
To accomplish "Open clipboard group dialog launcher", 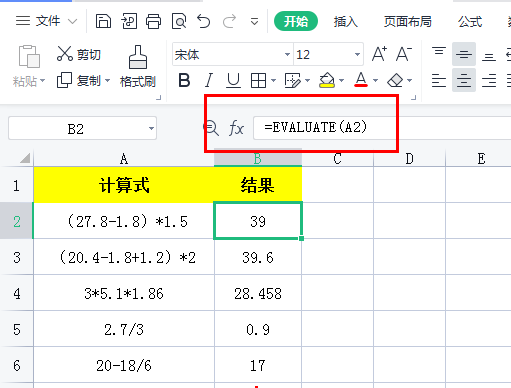I will coord(159,98).
